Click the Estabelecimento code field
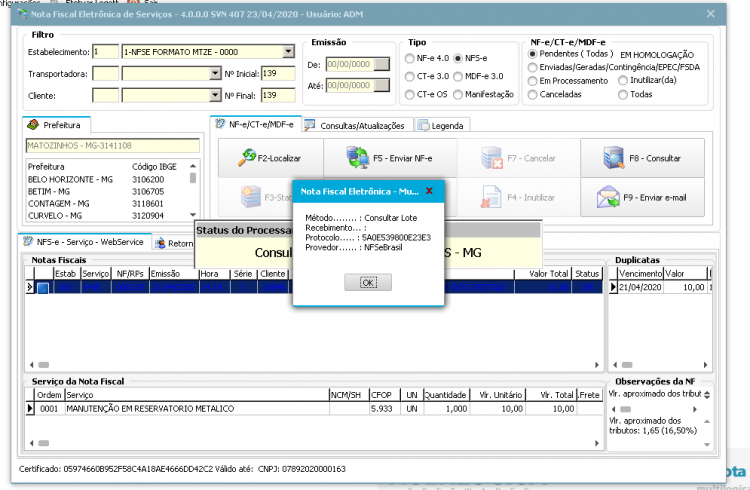Viewport: 750px width, 490px height. coord(105,52)
